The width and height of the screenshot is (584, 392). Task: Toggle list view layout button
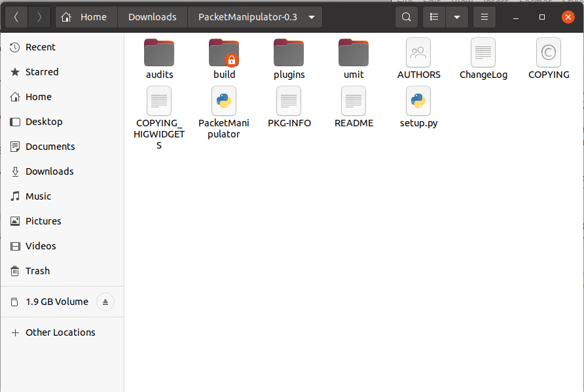pos(434,17)
